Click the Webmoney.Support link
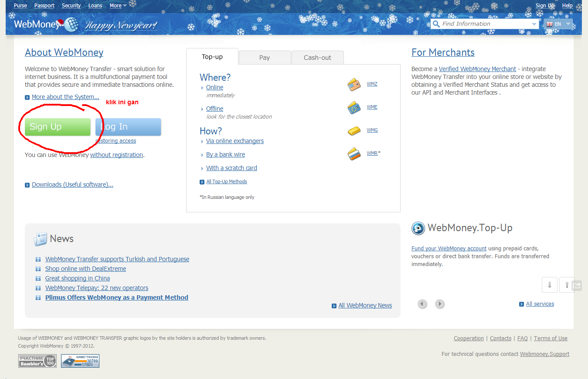Viewport: 588px width, 379px height. [x=544, y=354]
